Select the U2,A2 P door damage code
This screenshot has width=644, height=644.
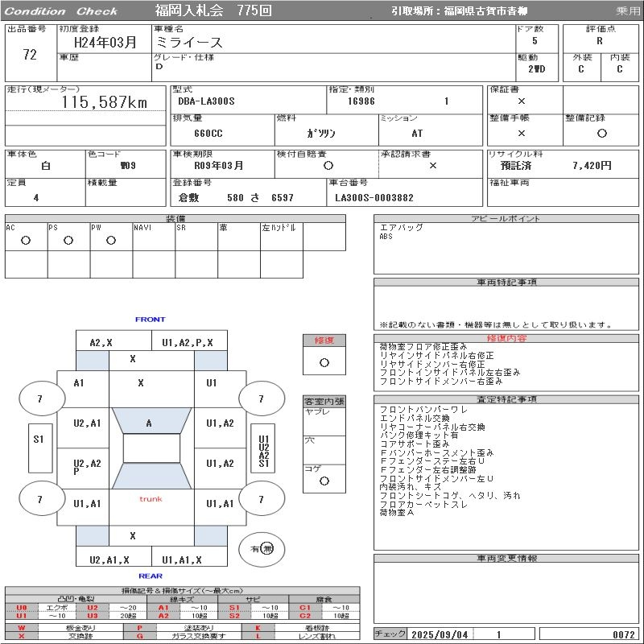87,467
